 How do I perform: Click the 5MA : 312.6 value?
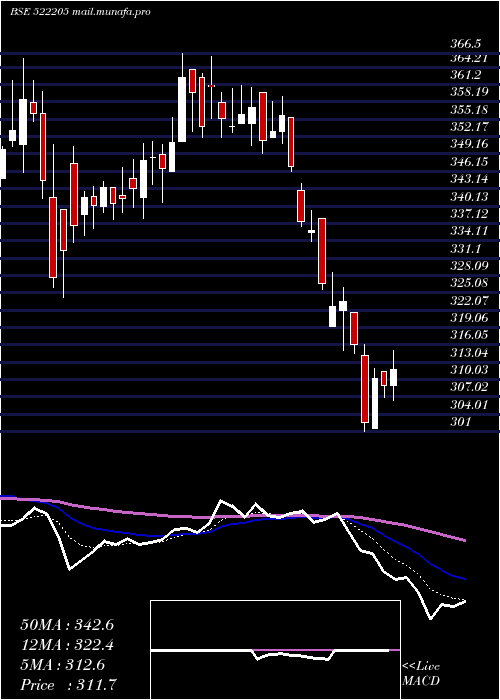coord(63,665)
